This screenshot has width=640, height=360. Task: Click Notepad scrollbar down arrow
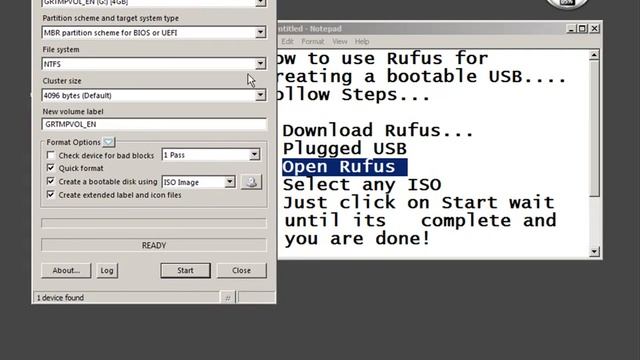tap(595, 251)
